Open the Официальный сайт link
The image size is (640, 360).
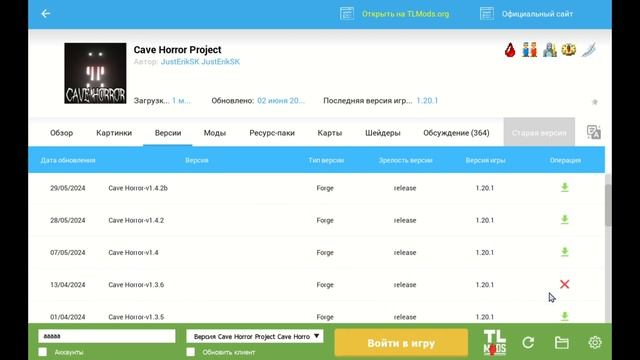click(x=537, y=14)
